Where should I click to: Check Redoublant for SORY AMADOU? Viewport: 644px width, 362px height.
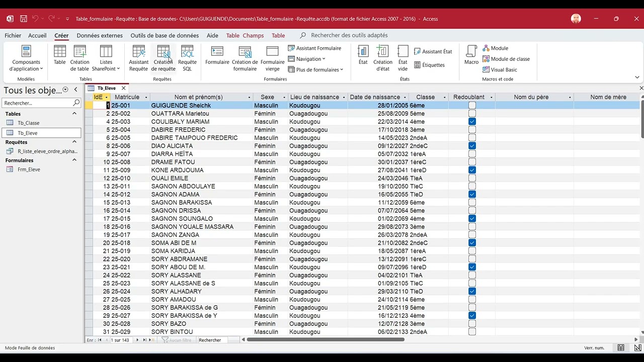point(472,300)
